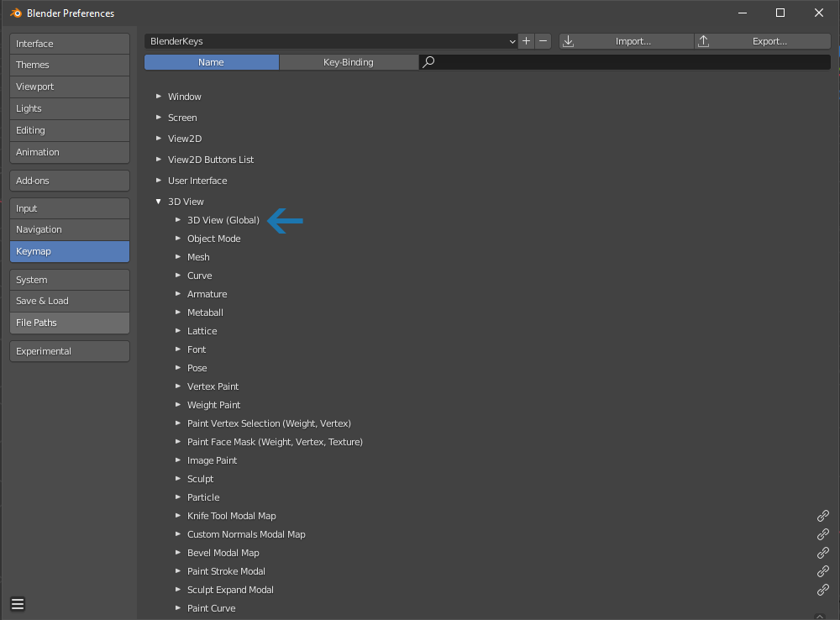Expand the Armature keymap entry

[x=178, y=294]
